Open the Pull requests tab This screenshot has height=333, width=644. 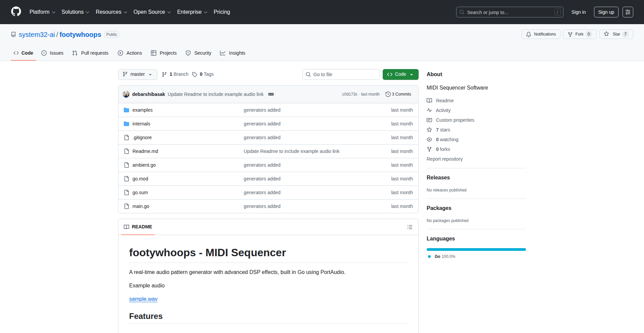91,53
